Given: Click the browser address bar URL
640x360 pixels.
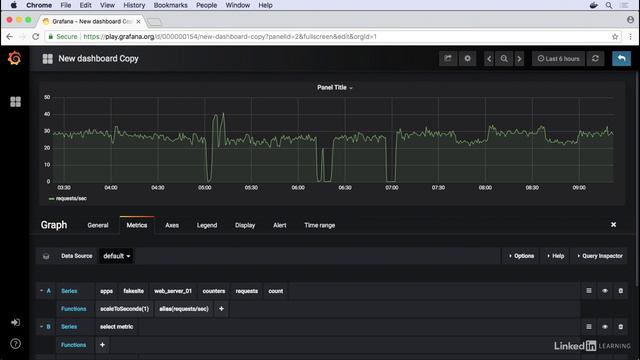Looking at the screenshot, I should click(230, 36).
